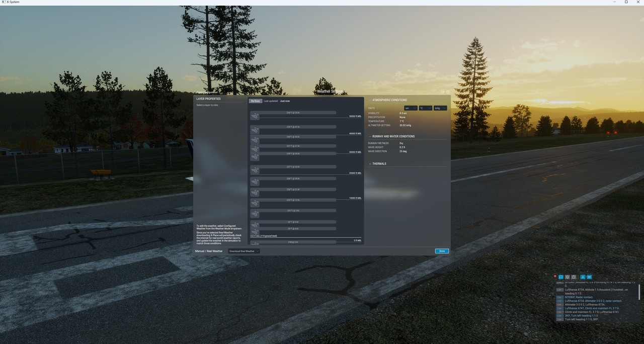
Task: Select the 225°T @ 12 kt wind layer icon
Action: tap(255, 203)
